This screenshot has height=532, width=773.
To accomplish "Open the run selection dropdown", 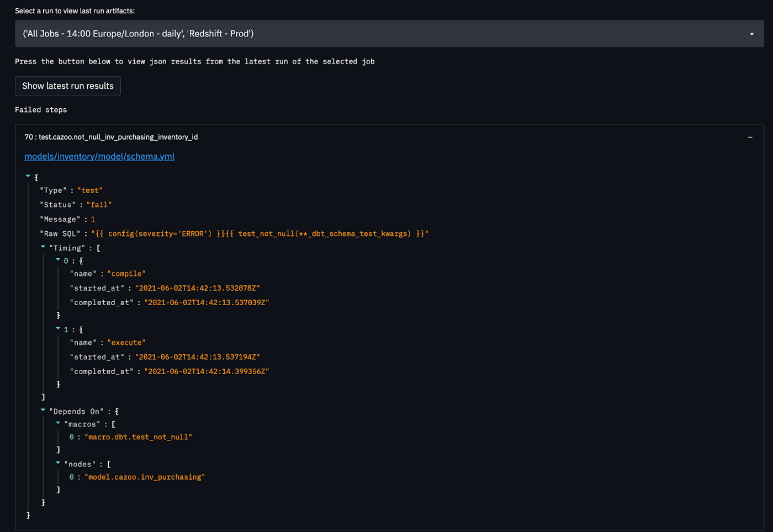I will click(389, 34).
